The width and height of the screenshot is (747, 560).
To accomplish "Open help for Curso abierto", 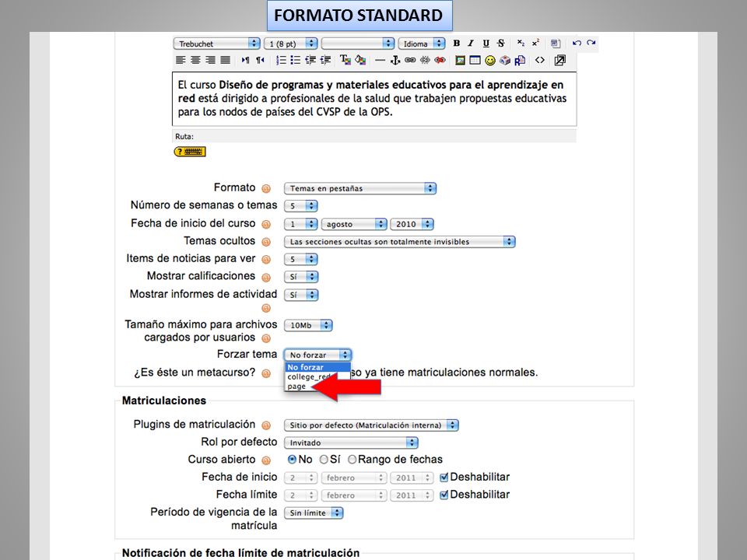I will click(x=266, y=460).
